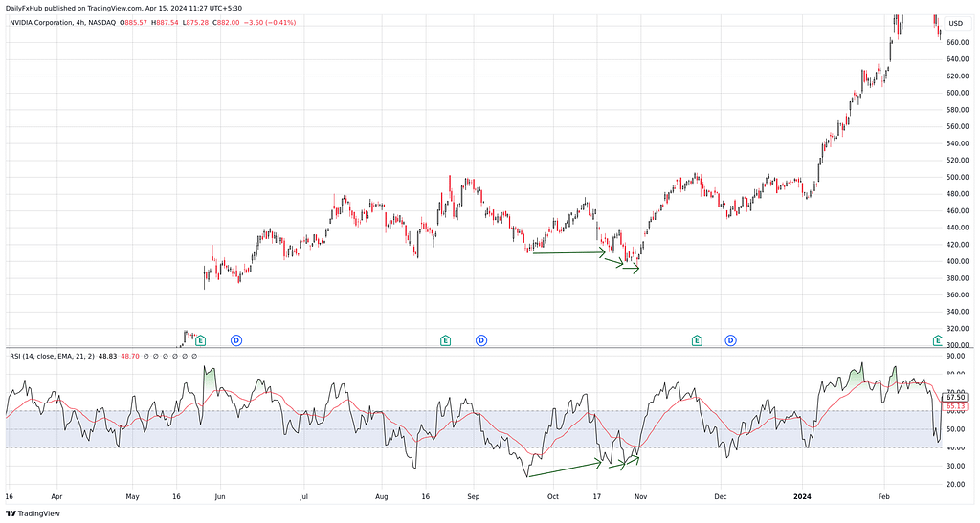Screen dimensions: 980x523
Task: Click the rightmost earnings marker in February
Action: click(x=938, y=340)
